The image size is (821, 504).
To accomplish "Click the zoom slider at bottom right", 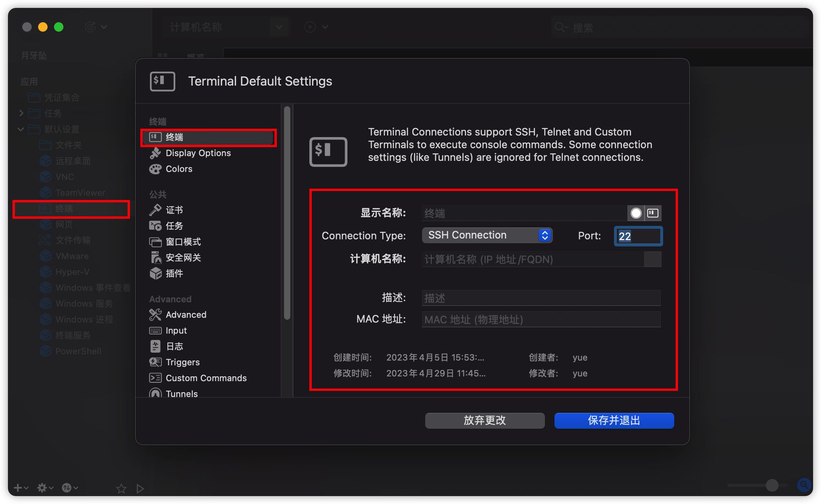I will pyautogui.click(x=771, y=485).
